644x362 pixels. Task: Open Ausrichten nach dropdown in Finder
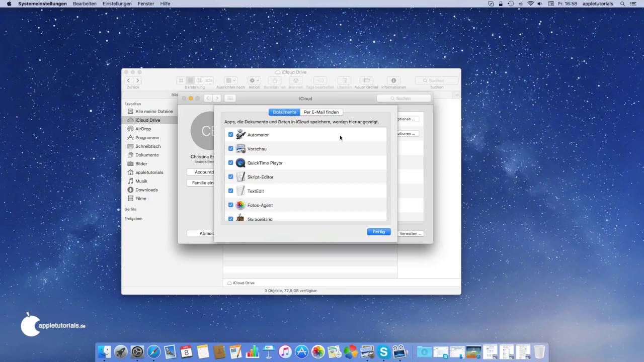230,80
